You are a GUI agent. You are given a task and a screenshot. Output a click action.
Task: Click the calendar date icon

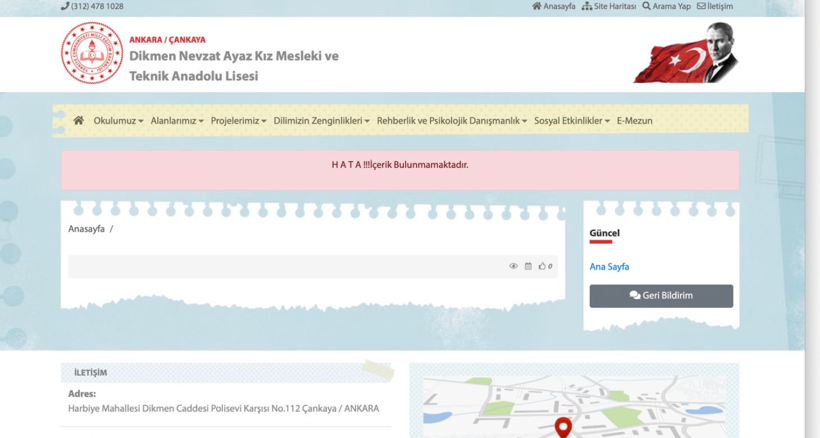528,266
